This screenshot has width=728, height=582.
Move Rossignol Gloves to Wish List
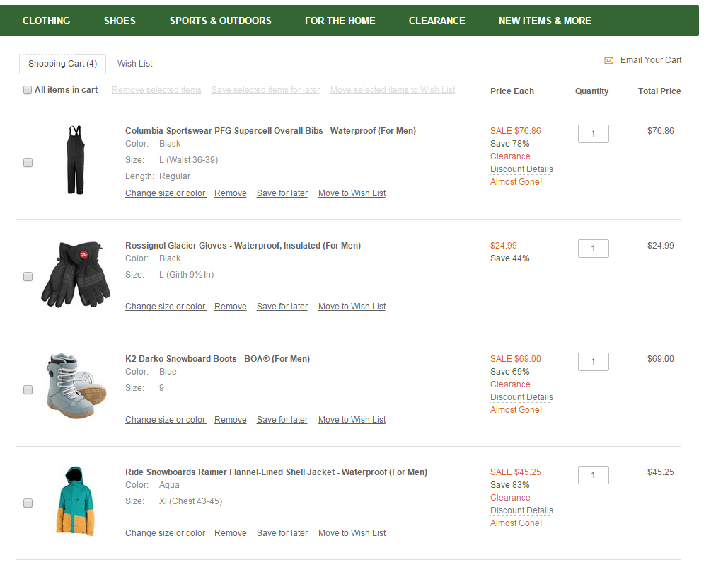click(x=352, y=307)
